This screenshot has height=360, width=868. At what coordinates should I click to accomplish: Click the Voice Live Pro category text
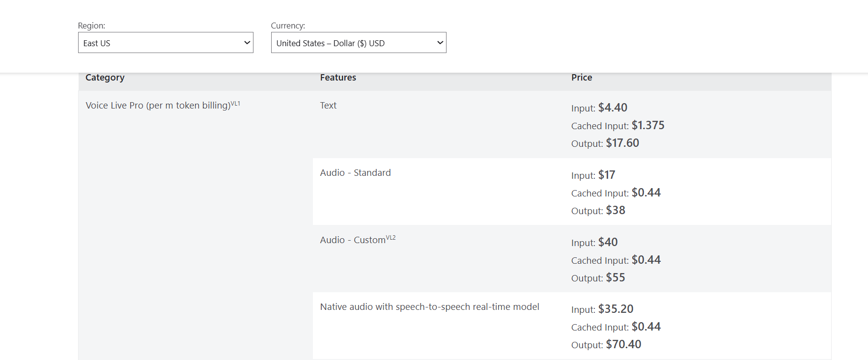pyautogui.click(x=157, y=106)
